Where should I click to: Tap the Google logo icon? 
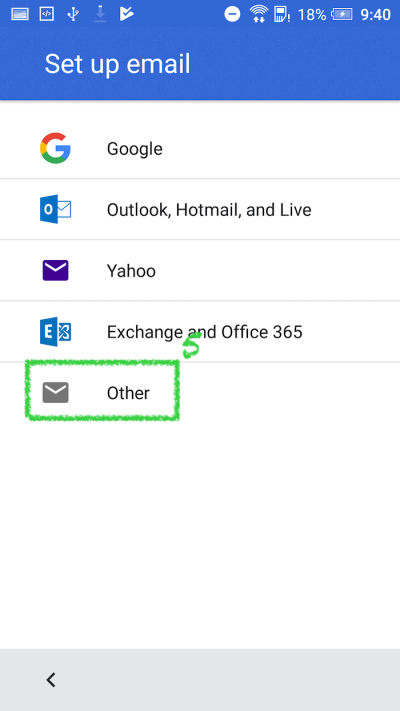coord(55,148)
